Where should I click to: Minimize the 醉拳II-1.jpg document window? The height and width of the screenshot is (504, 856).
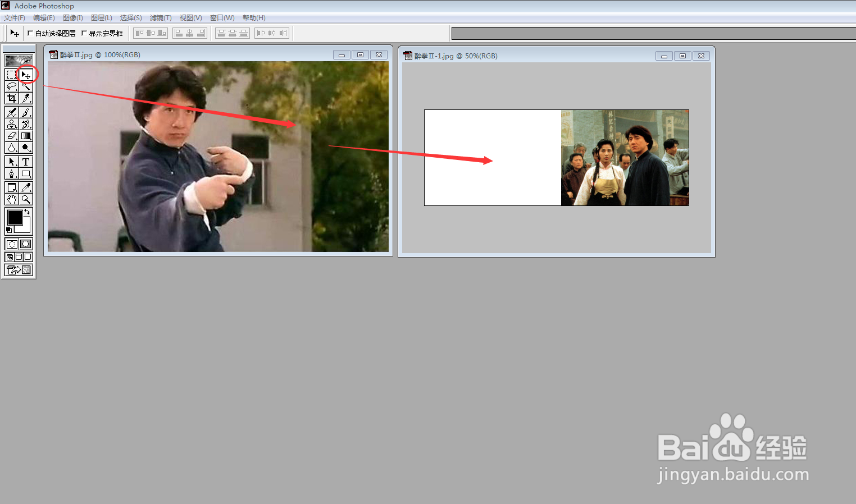tap(664, 56)
